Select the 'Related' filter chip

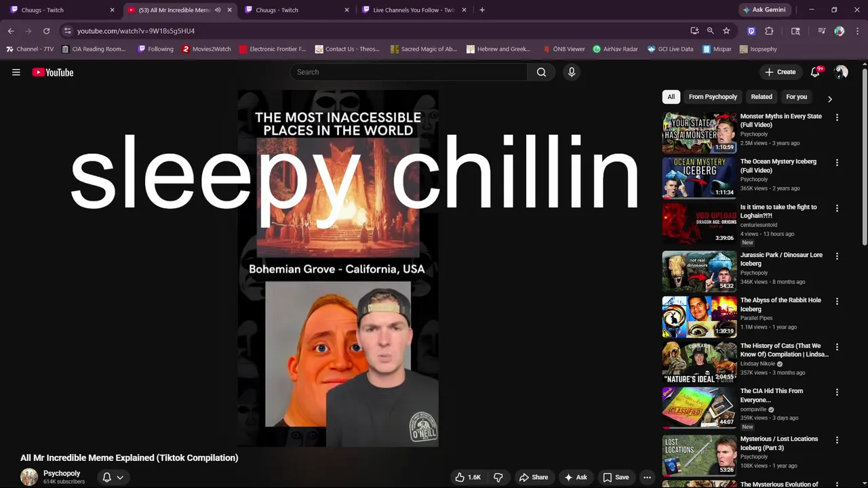pos(762,97)
